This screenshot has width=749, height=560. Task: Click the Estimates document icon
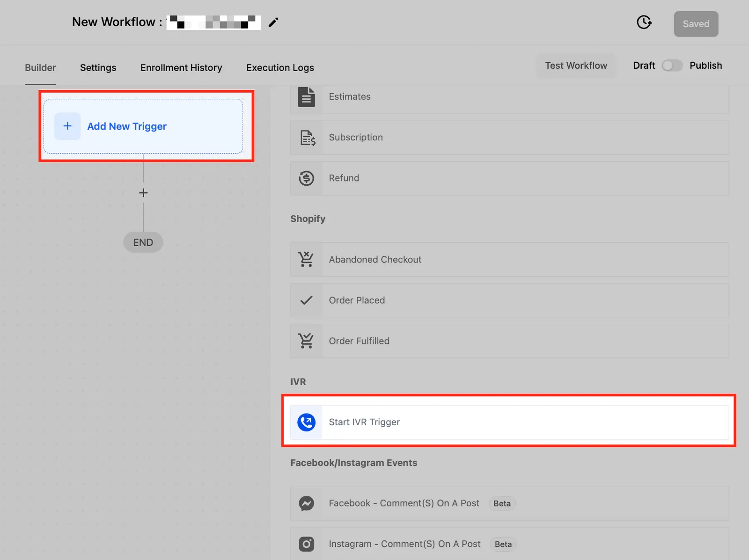pos(307,97)
